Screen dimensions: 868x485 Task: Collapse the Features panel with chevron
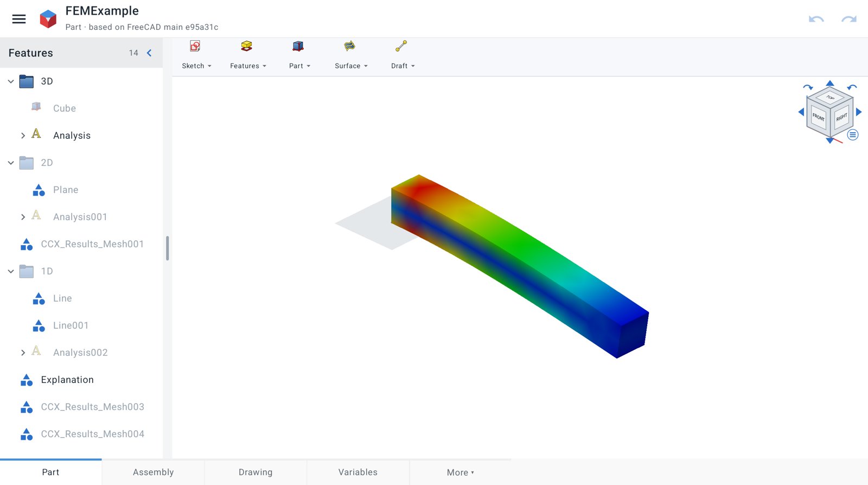click(149, 53)
